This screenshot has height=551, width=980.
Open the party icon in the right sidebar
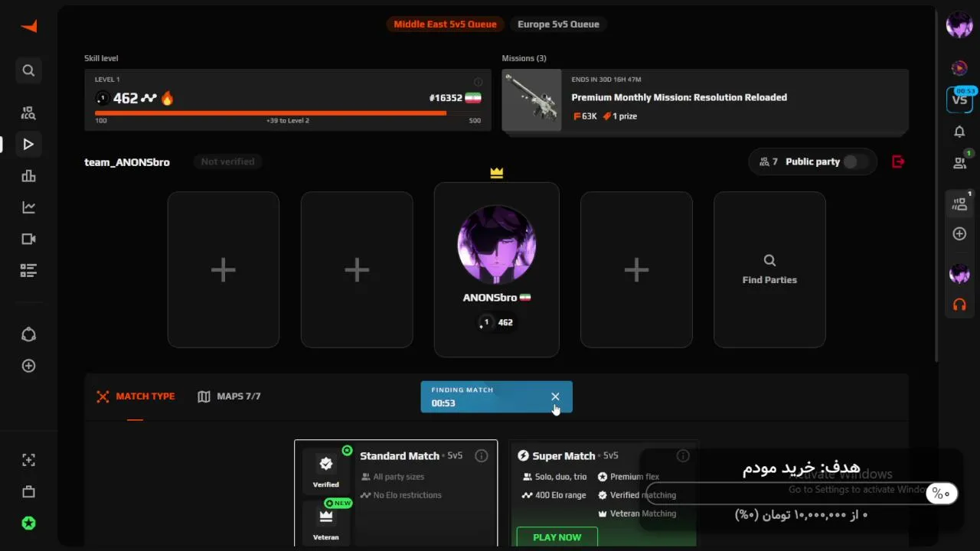pos(959,203)
